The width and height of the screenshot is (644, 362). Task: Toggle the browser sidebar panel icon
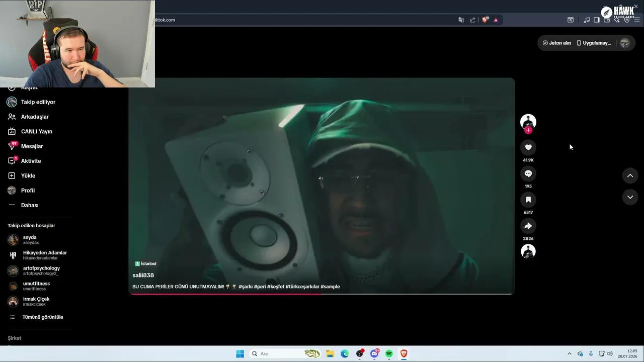point(597,20)
